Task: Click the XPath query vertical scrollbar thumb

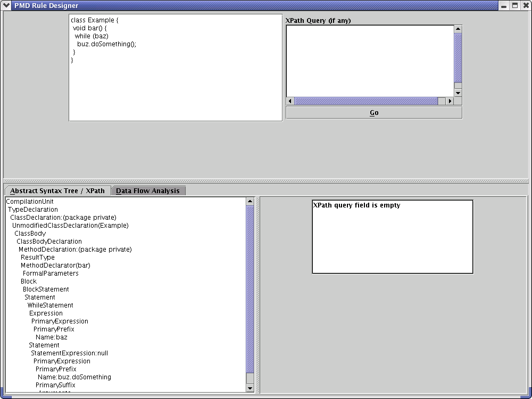Action: (x=458, y=58)
